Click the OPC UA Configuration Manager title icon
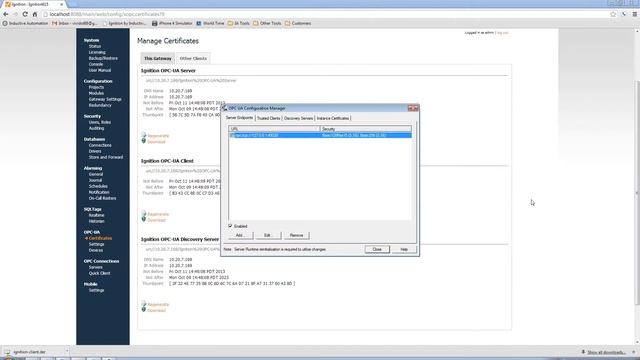 pyautogui.click(x=224, y=108)
